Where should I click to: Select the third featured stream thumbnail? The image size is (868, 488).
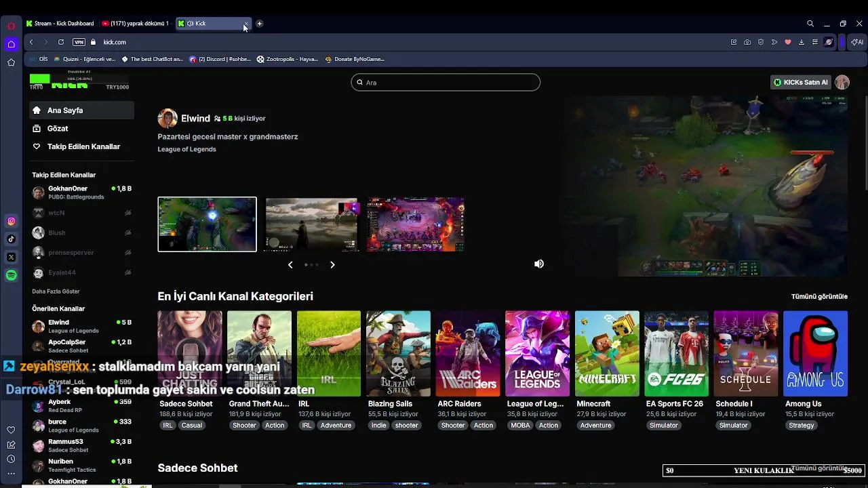pyautogui.click(x=415, y=224)
